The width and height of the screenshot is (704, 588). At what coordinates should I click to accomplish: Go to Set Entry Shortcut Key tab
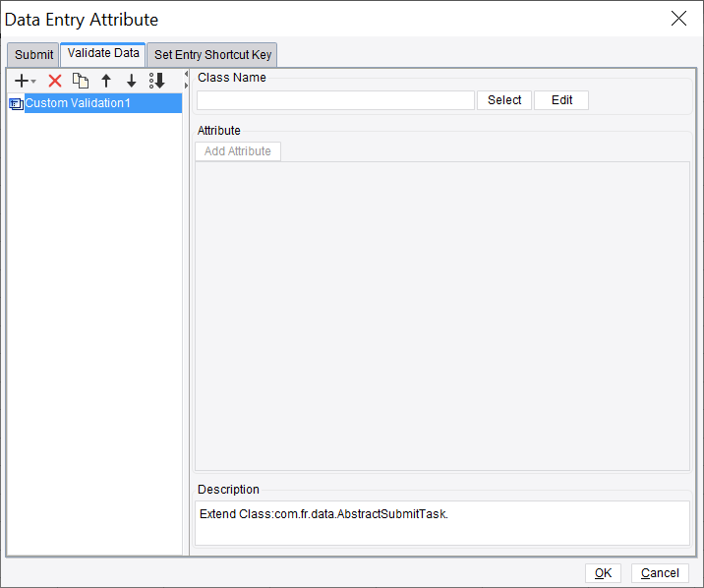212,55
